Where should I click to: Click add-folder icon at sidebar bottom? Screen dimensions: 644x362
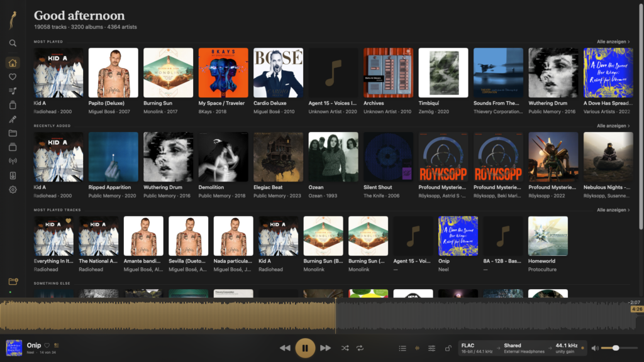pyautogui.click(x=13, y=282)
